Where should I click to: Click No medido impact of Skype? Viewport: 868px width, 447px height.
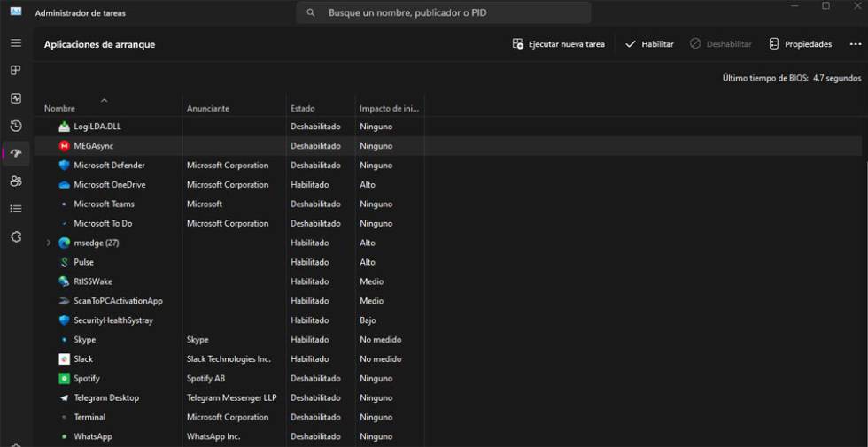381,340
